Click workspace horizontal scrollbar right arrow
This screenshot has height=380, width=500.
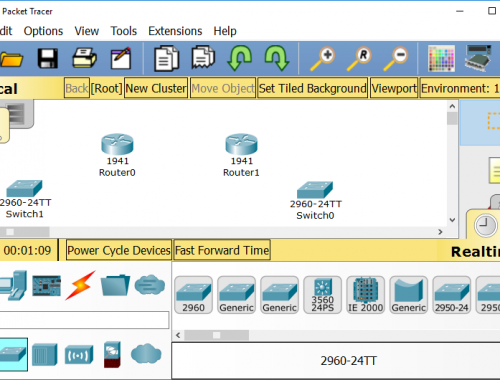point(440,232)
